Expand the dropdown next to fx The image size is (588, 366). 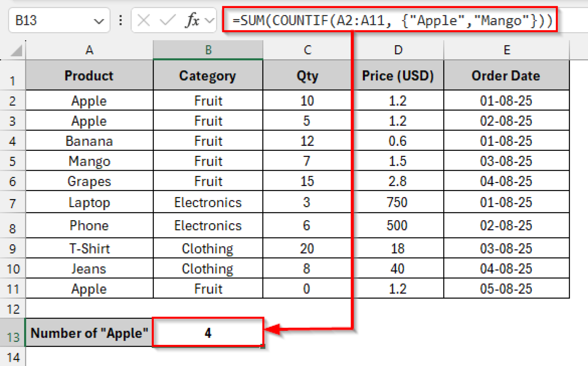(209, 20)
